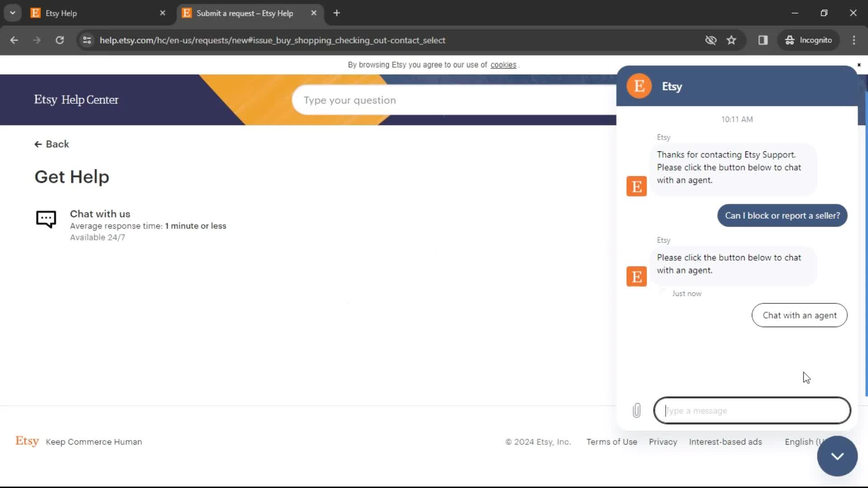
Task: Reload the page
Action: click(x=60, y=40)
